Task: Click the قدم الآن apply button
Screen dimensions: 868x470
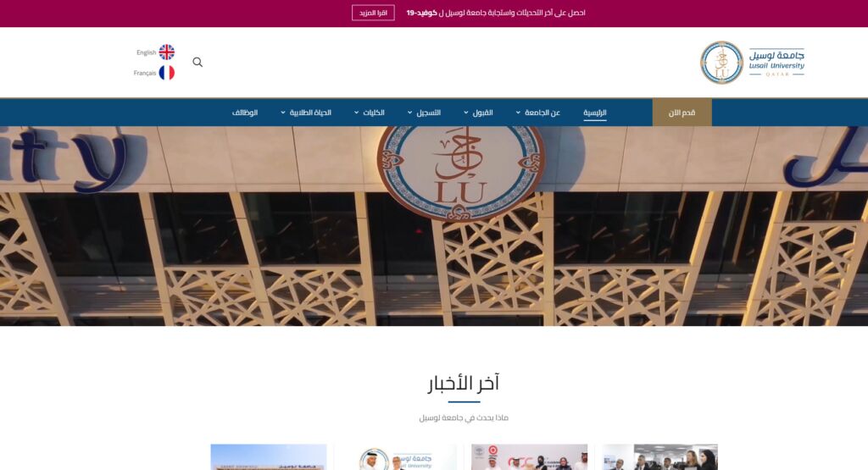Action: [682, 113]
